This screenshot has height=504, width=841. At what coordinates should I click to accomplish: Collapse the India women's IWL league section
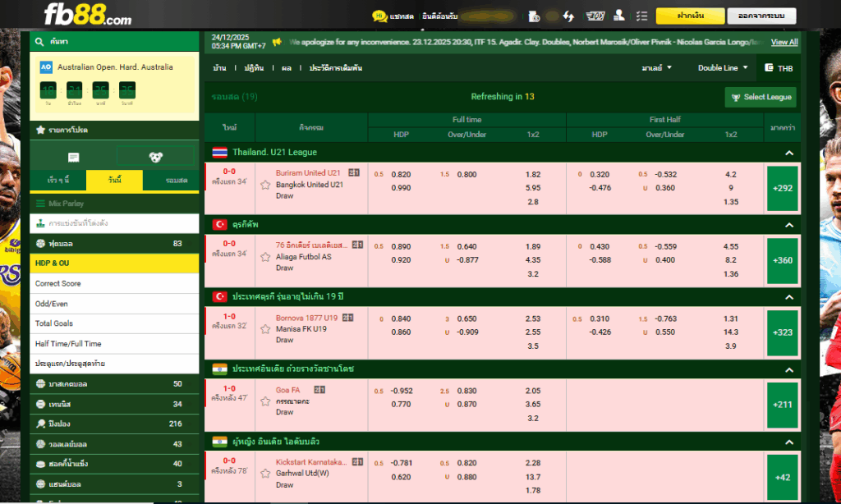pyautogui.click(x=789, y=442)
